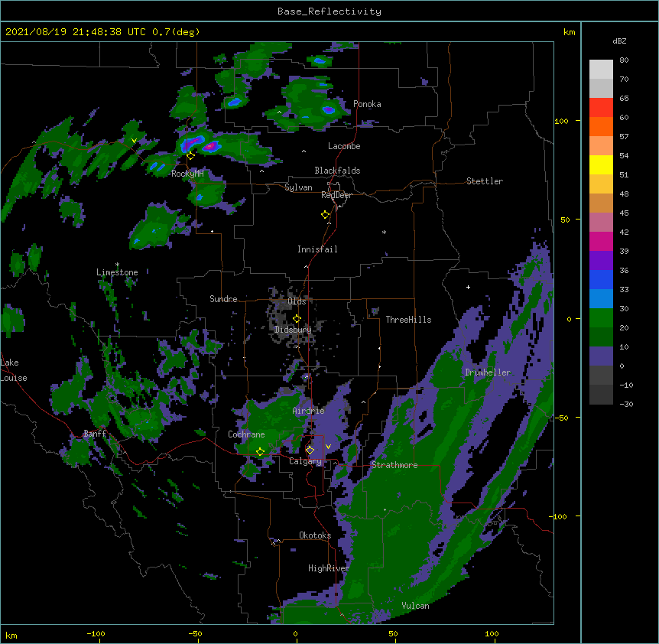659x644 pixels.
Task: Click the Ponoka town label
Action: (367, 104)
